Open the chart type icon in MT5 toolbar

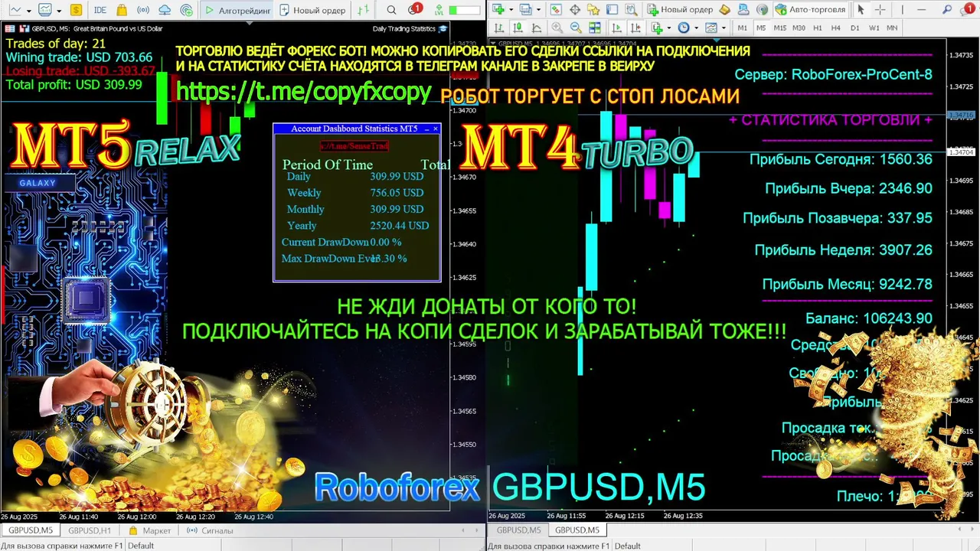click(x=15, y=10)
